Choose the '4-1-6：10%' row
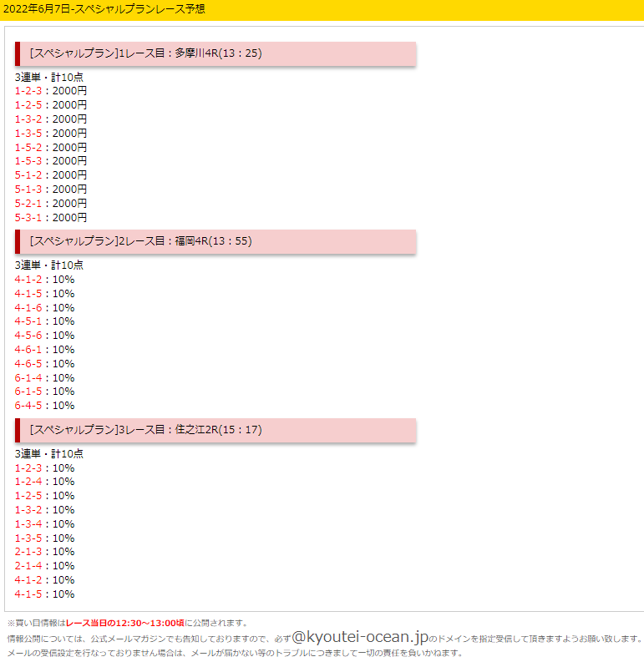This screenshot has width=644, height=662. pos(45,308)
